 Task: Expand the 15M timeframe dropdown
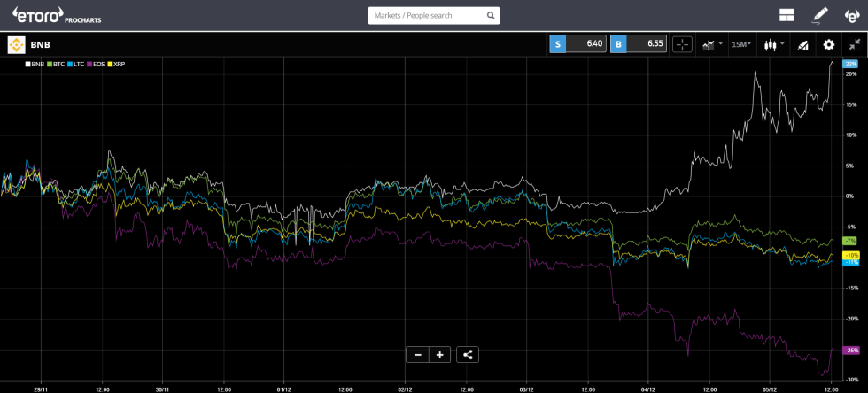coord(741,44)
